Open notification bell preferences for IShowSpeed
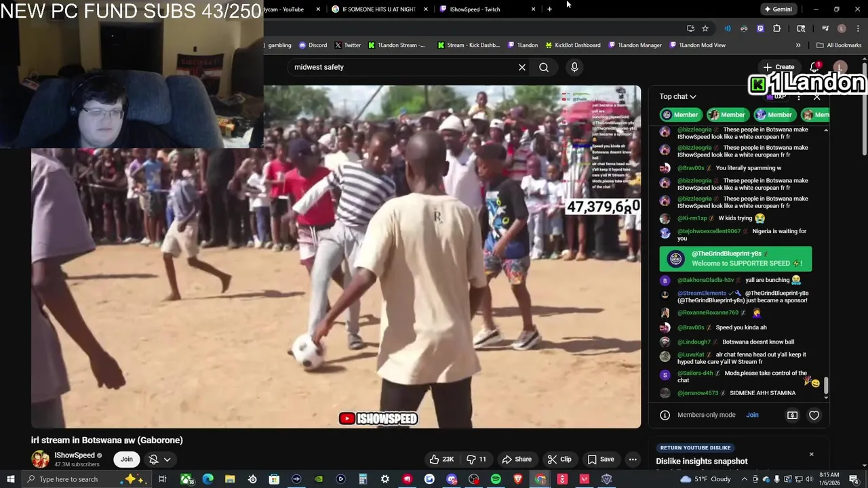Image resolution: width=868 pixels, height=488 pixels. [159, 459]
